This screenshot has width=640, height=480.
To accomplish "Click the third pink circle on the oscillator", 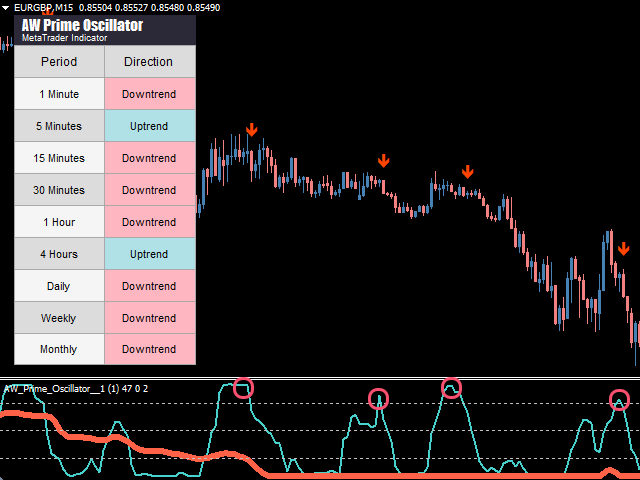I will (x=451, y=388).
